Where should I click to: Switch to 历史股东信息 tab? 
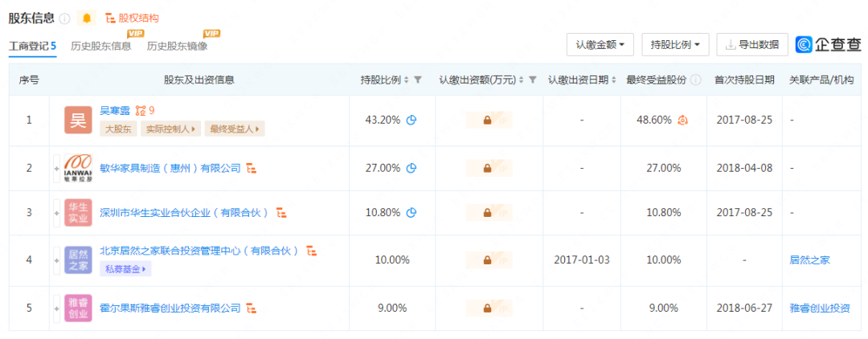tap(100, 46)
